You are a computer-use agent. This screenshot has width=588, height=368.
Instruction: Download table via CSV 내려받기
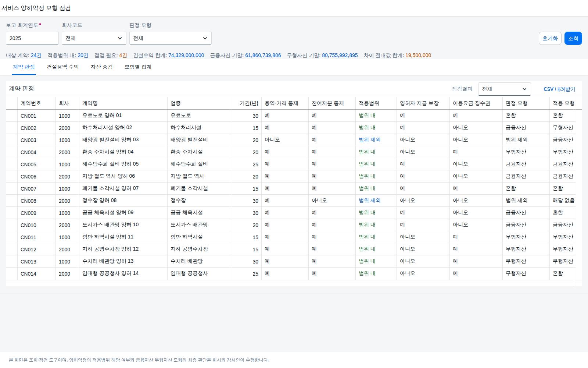point(559,89)
